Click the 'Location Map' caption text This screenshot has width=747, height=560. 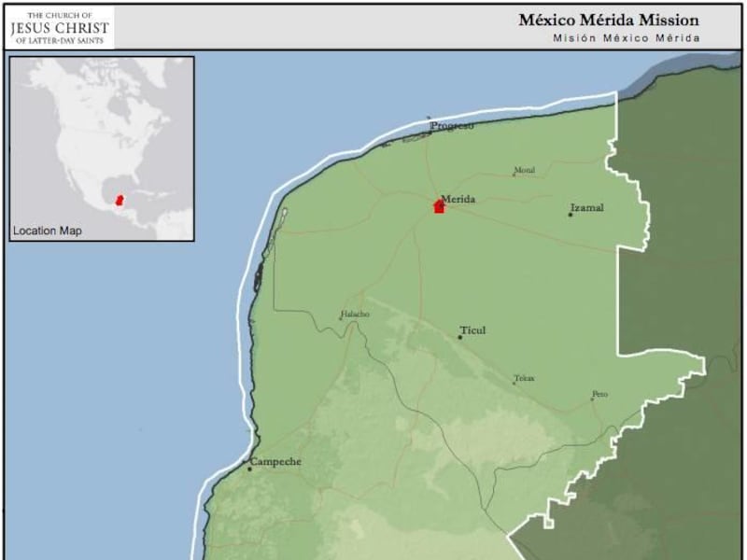(x=48, y=231)
